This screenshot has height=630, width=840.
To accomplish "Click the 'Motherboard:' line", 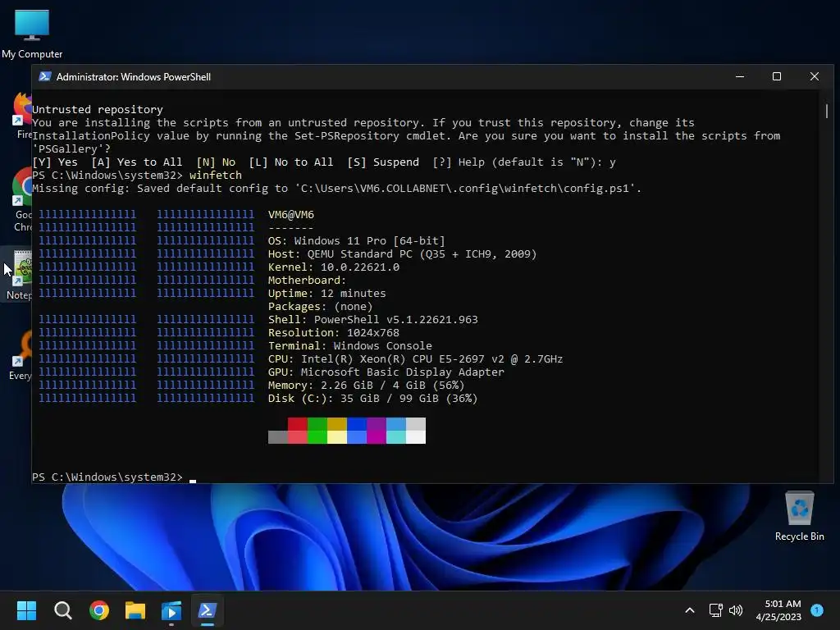I will (307, 281).
